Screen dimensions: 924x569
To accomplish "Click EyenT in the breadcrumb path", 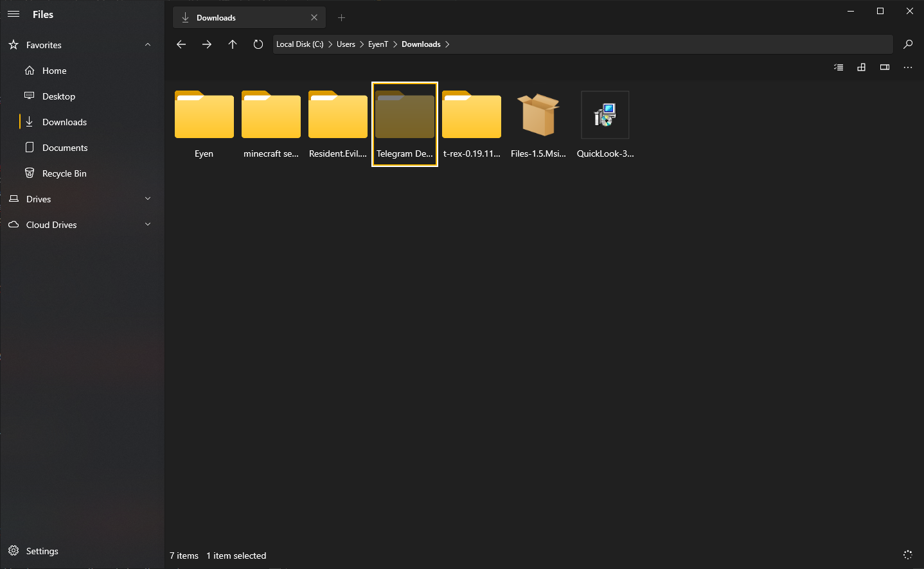I will [378, 44].
